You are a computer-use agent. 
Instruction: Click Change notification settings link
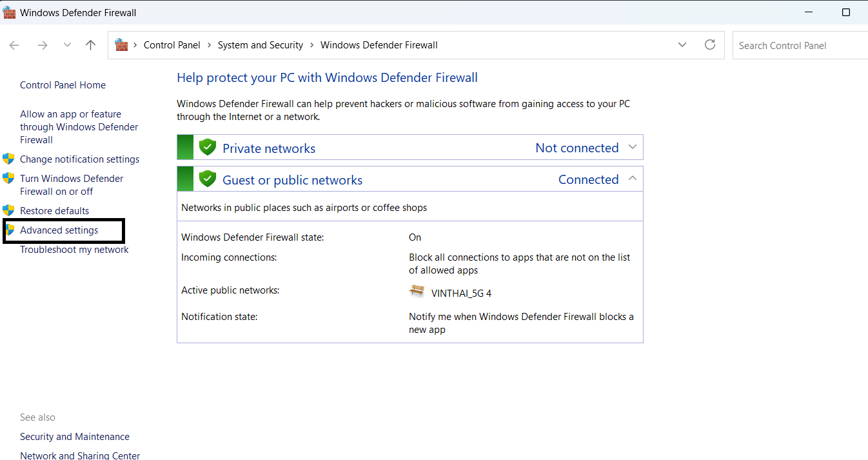(x=79, y=159)
